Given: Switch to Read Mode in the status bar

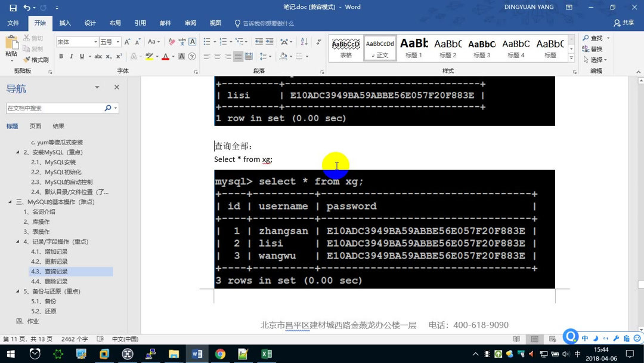Looking at the screenshot, I should coord(515,339).
